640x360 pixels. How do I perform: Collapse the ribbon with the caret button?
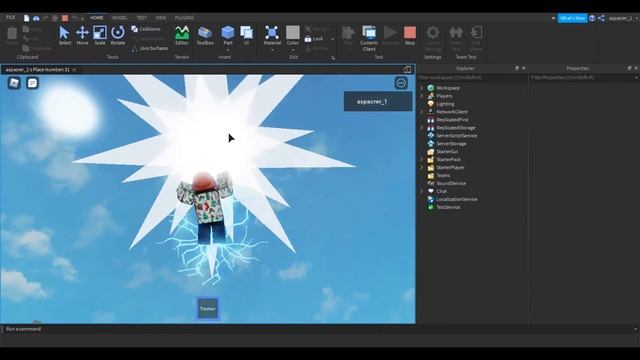[553, 18]
